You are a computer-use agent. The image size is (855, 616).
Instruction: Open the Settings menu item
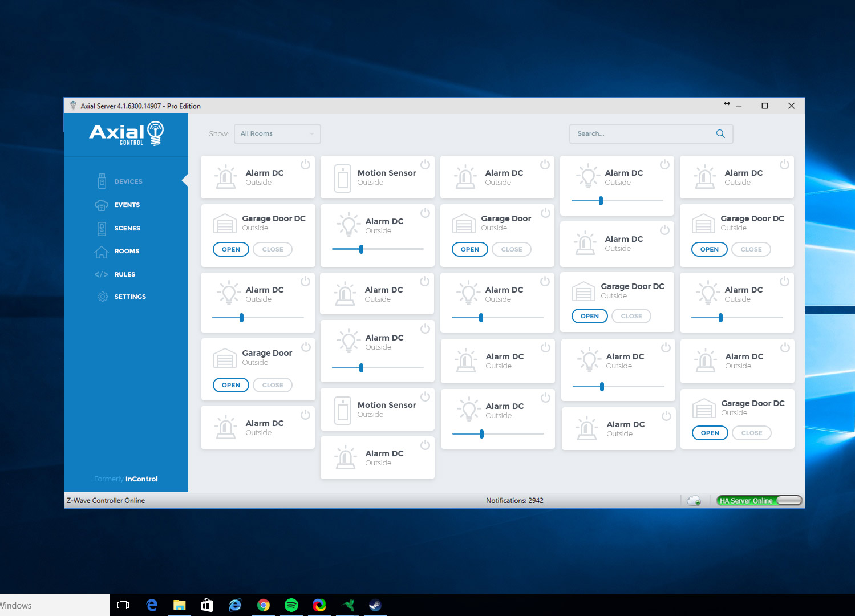coord(129,297)
